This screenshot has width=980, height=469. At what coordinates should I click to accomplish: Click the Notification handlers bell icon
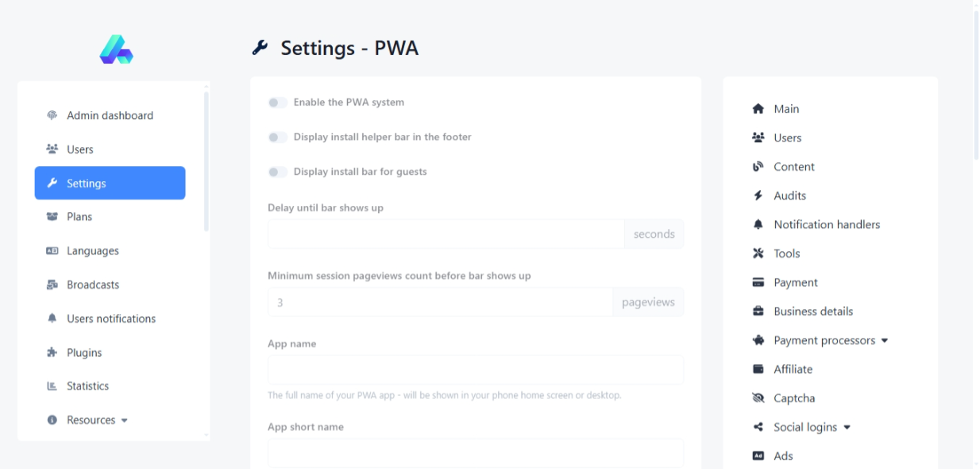(x=758, y=225)
